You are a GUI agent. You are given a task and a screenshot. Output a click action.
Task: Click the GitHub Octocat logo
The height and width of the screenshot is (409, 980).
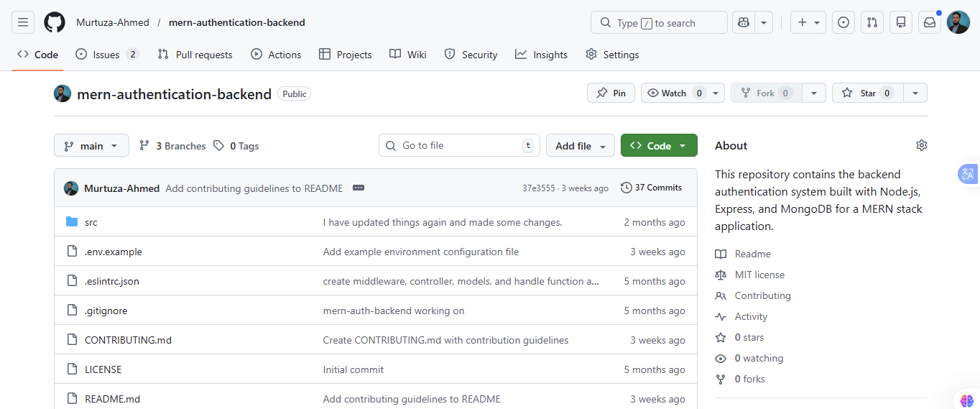(55, 22)
